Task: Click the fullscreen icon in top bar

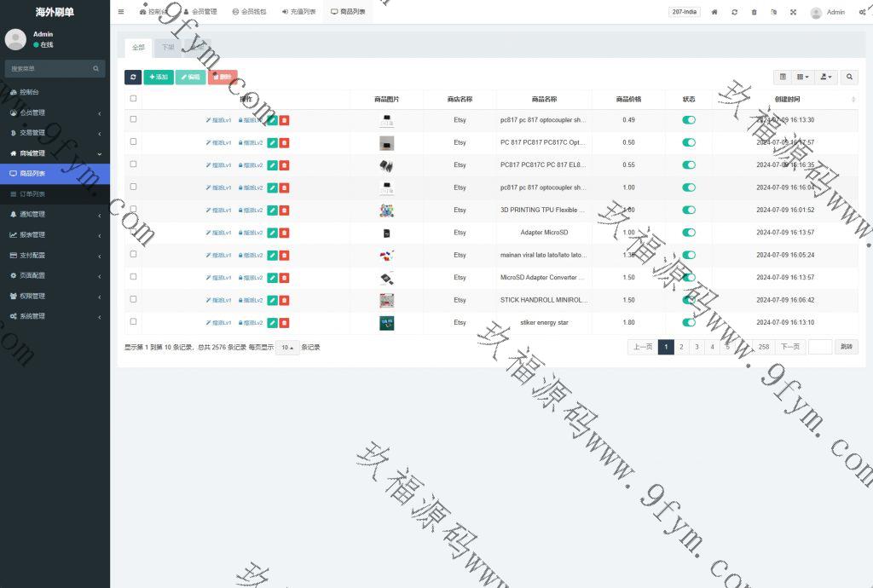Action: 793,12
